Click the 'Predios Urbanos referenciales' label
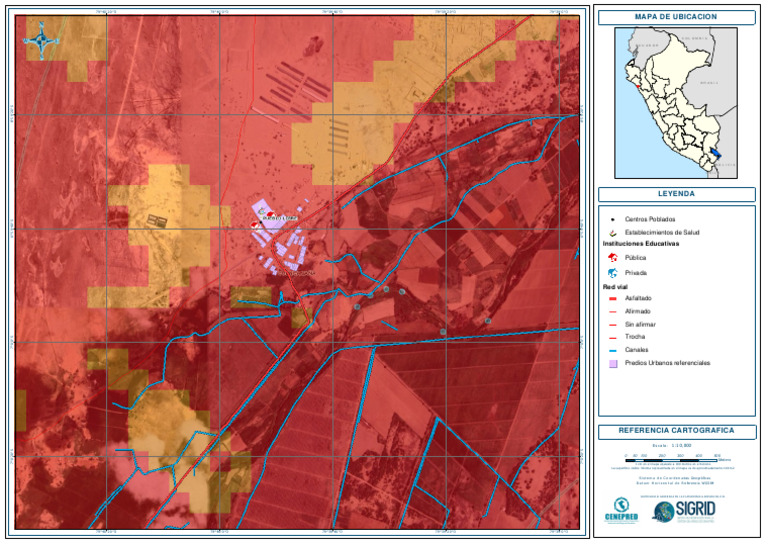 tap(668, 363)
